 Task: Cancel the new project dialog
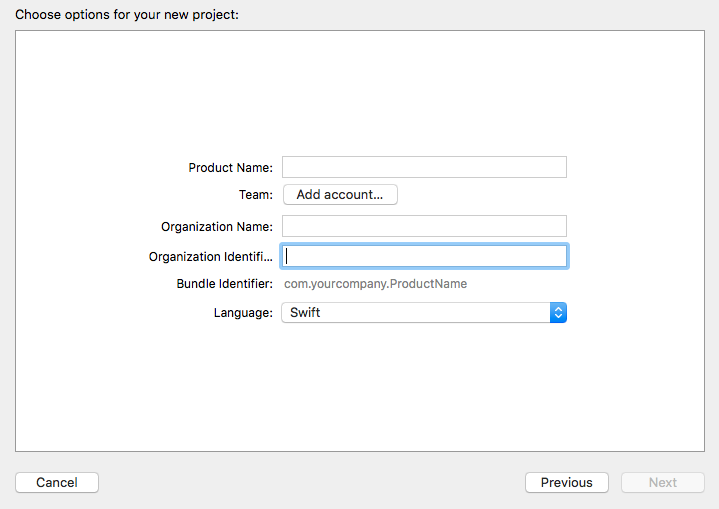click(57, 482)
